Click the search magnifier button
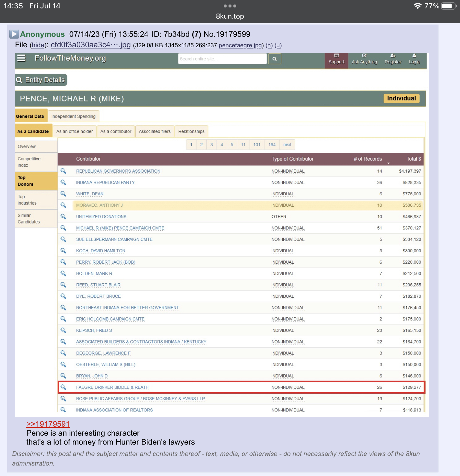 274,59
